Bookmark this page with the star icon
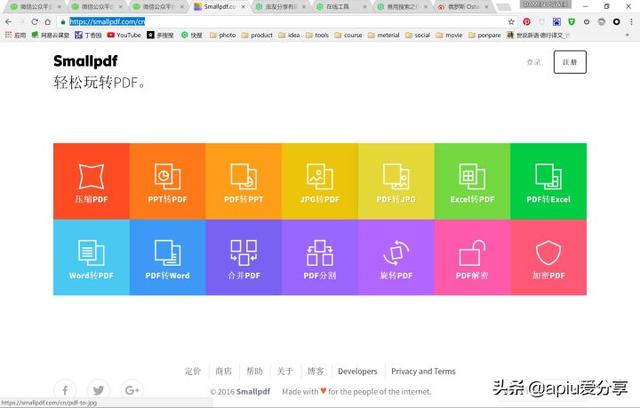Image resolution: width=640 pixels, height=408 pixels. coord(511,22)
